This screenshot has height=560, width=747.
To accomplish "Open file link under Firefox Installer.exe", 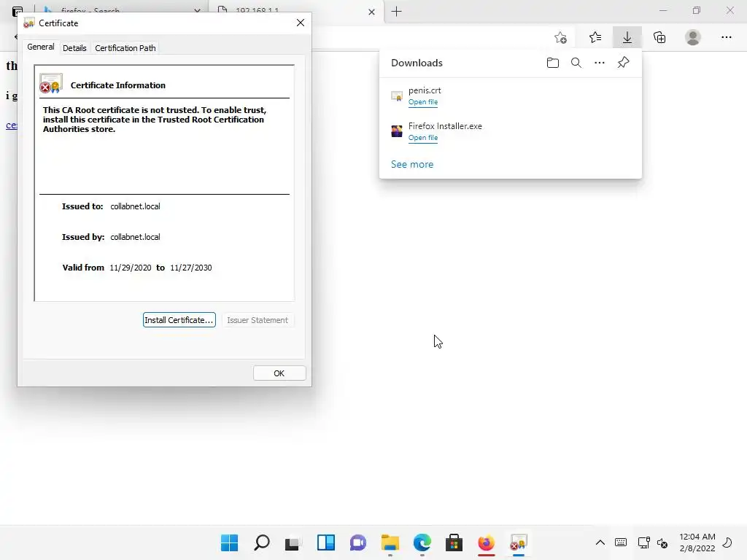I will pos(423,138).
